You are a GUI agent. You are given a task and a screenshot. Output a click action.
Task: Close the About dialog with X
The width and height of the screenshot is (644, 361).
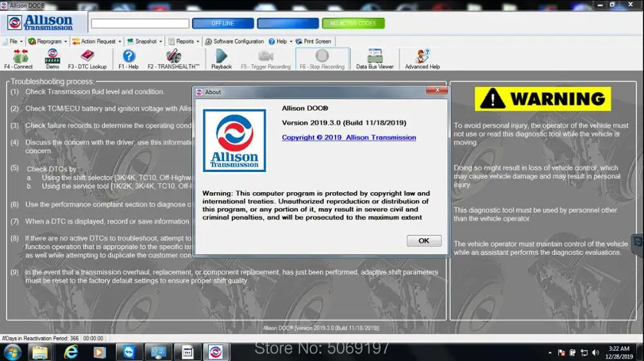click(x=437, y=90)
